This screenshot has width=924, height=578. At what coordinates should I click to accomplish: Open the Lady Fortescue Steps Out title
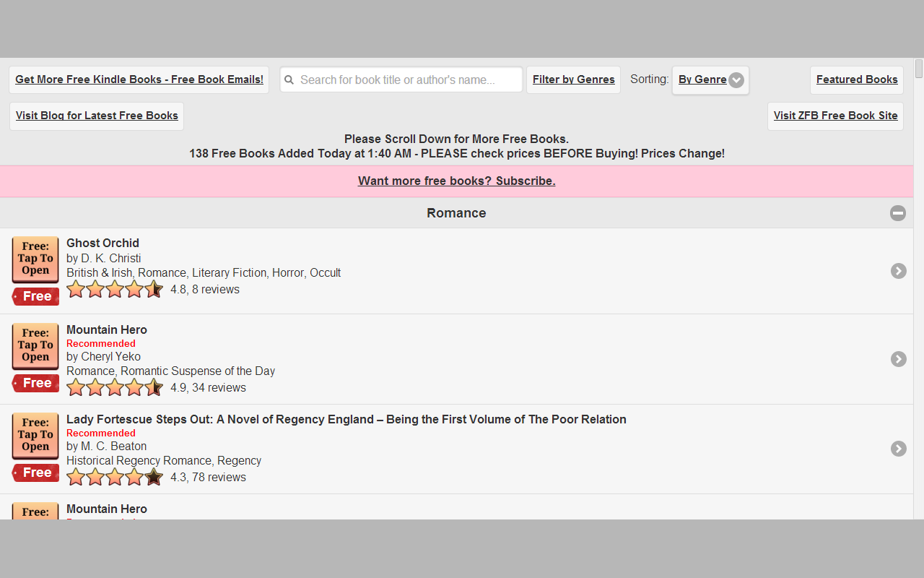346,420
